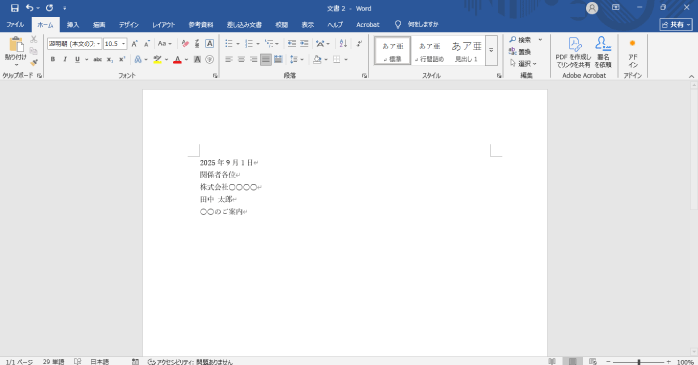Decrease font size with shrink icon

point(147,44)
